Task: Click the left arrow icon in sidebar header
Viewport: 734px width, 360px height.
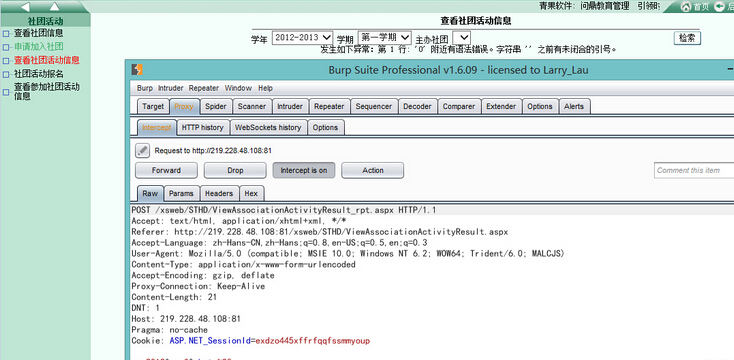Action: (25, 7)
